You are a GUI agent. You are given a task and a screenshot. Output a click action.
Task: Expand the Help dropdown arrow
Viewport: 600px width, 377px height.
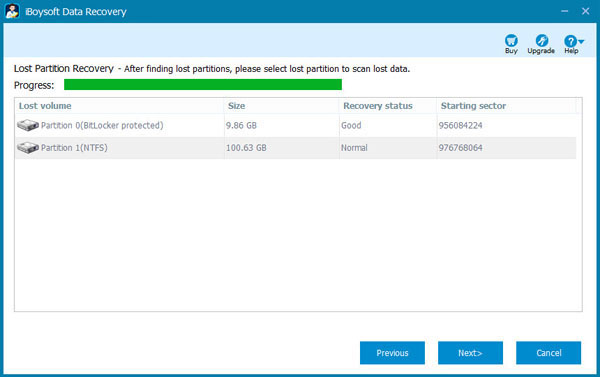coord(581,41)
